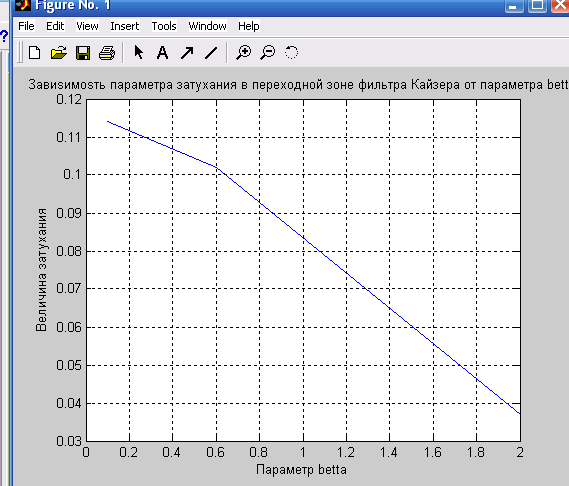Image resolution: width=569 pixels, height=486 pixels.
Task: Click y-axis tick label 0.04
Action: (69, 403)
